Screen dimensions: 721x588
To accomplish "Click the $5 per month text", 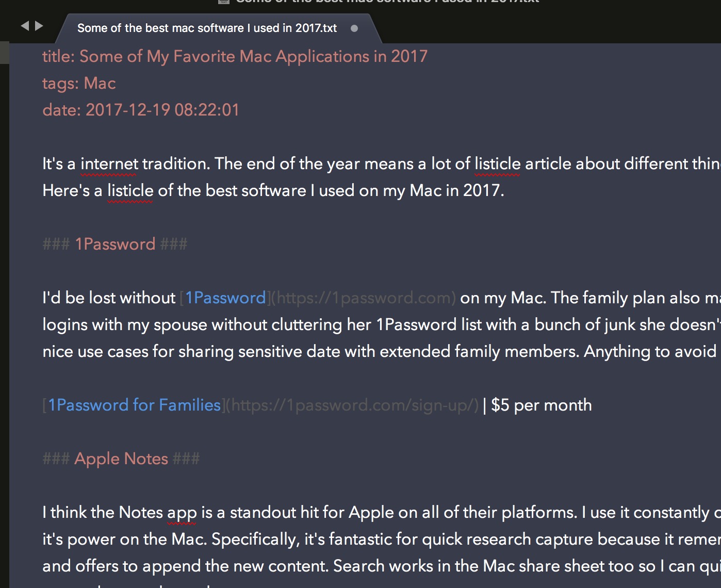I will (542, 405).
